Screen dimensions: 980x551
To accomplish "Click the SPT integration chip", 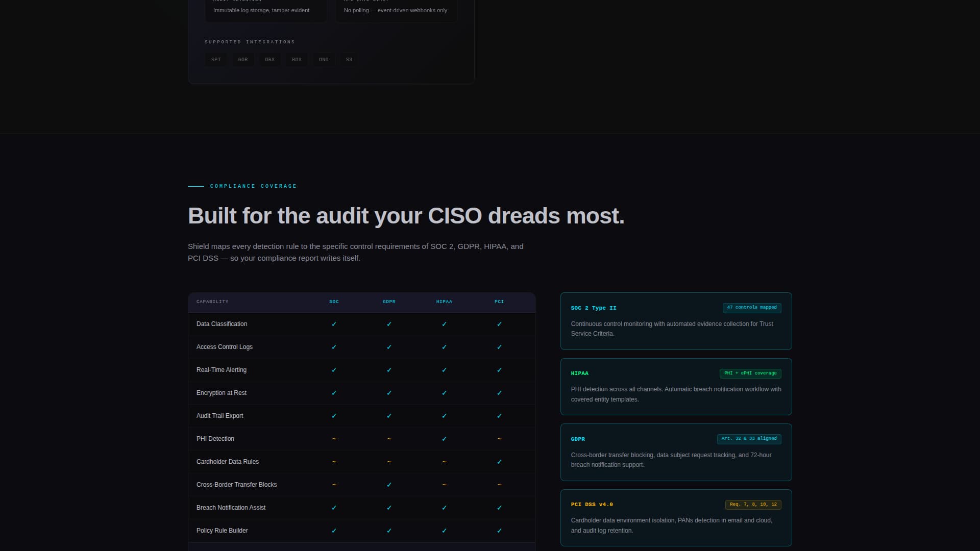I will [x=216, y=60].
